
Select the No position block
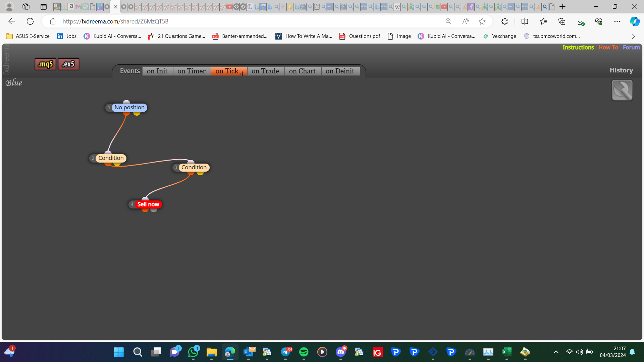coord(129,108)
